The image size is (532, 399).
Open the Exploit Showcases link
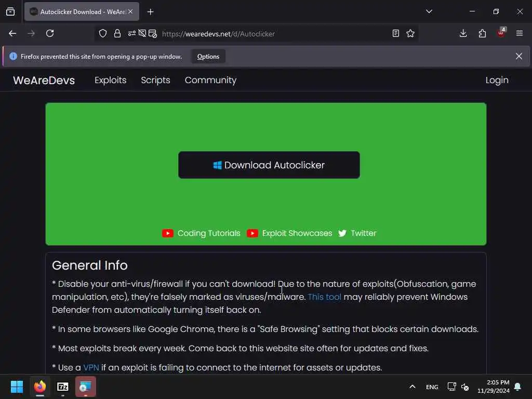(297, 233)
